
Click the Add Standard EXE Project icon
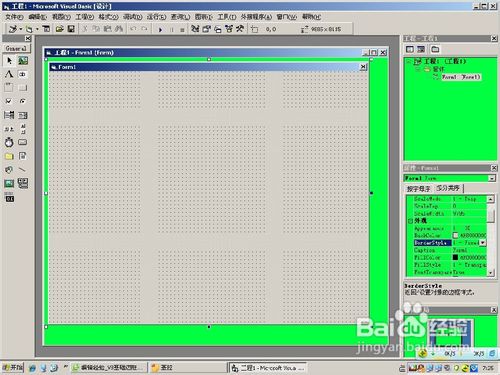[13, 29]
